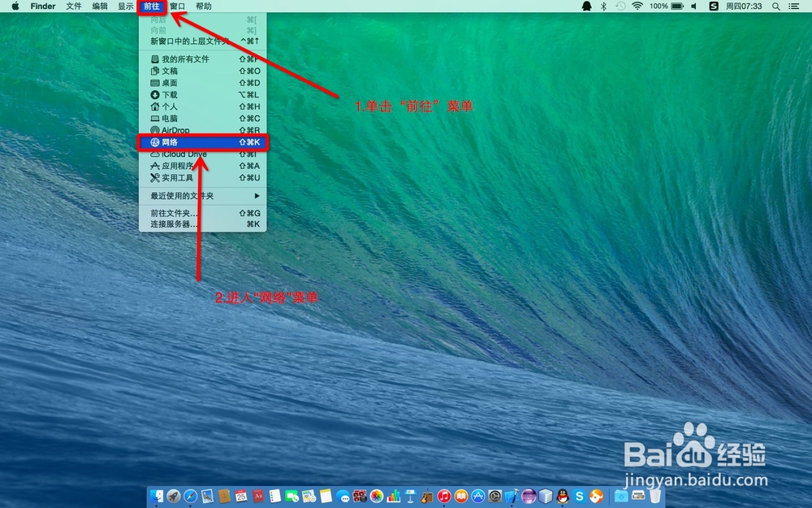812x508 pixels.
Task: Open GarageBand from the Dock
Action: (427, 496)
